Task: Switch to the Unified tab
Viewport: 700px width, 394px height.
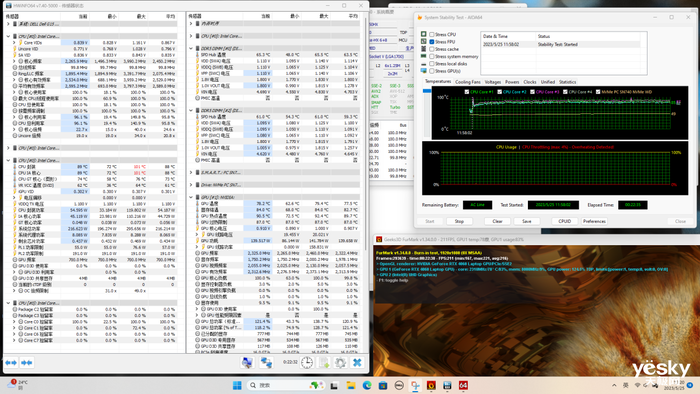Action: [548, 82]
